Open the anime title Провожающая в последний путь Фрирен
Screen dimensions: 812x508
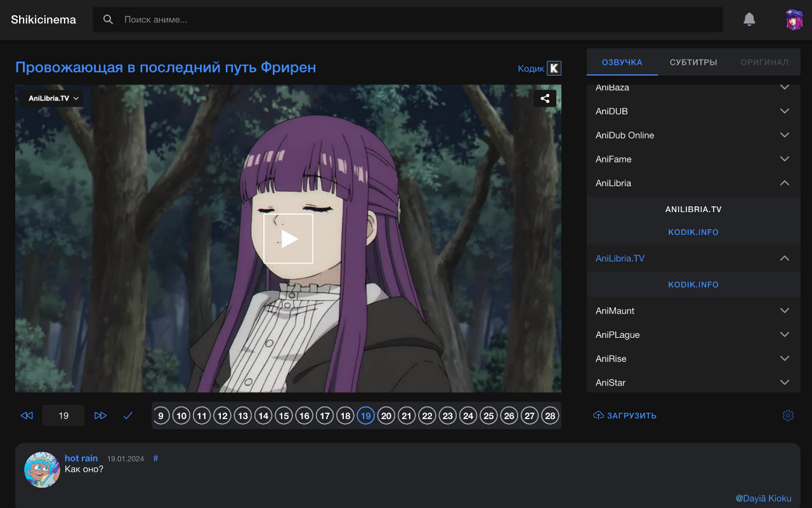[166, 67]
